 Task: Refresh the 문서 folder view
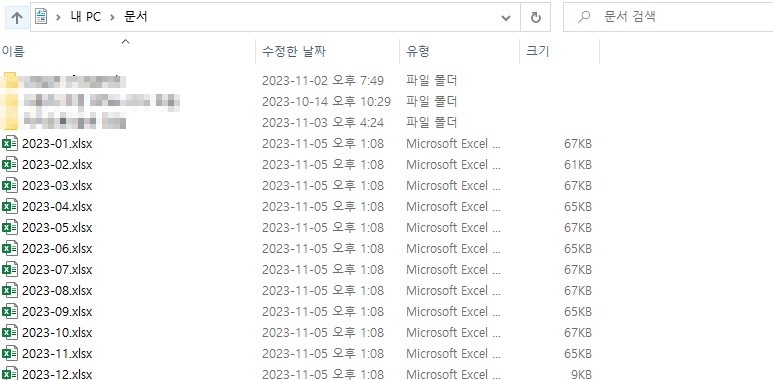(535, 18)
